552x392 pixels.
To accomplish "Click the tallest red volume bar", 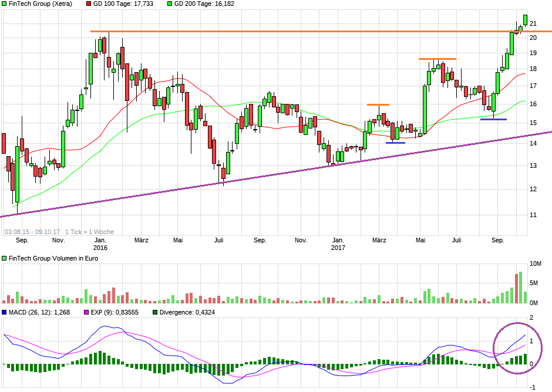I will pos(516,289).
